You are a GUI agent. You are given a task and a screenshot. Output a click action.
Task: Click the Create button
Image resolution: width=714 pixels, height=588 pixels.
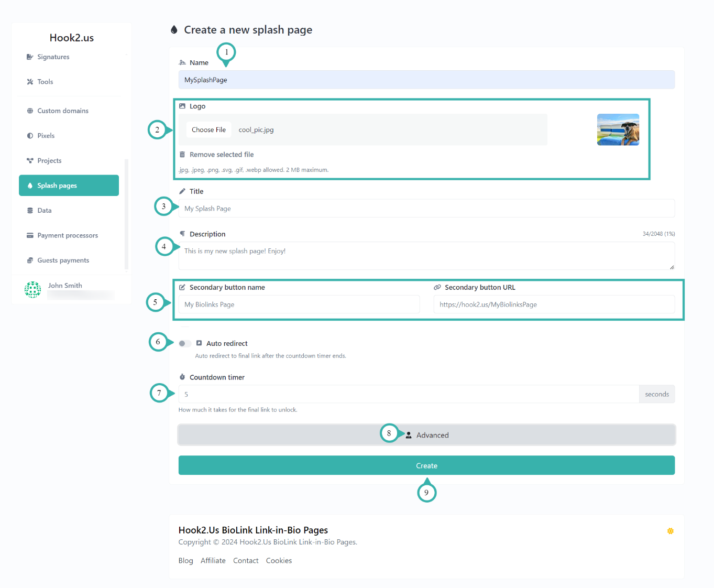(x=426, y=465)
